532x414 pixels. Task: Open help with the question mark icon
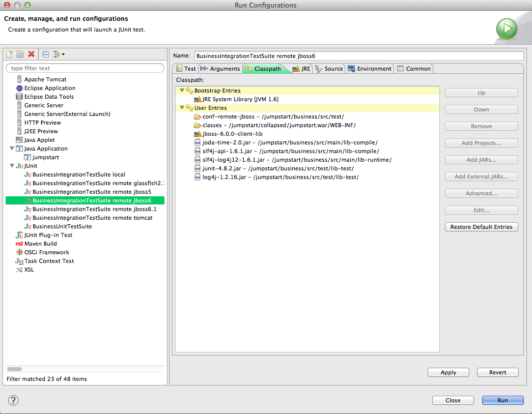[x=13, y=400]
